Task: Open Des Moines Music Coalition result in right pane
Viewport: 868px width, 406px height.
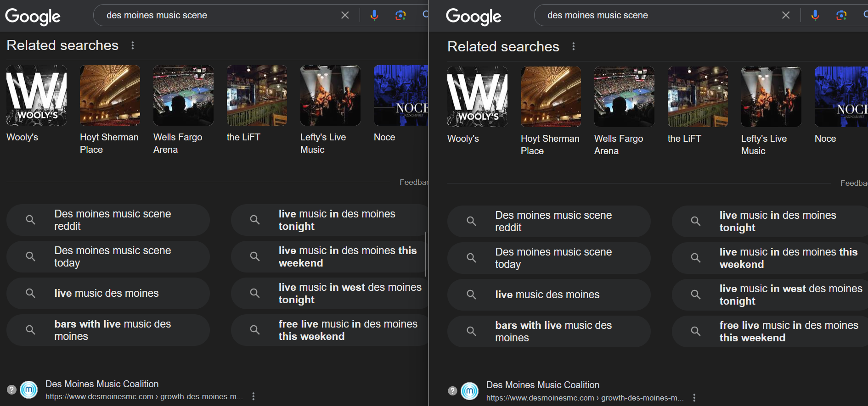Action: [x=542, y=385]
